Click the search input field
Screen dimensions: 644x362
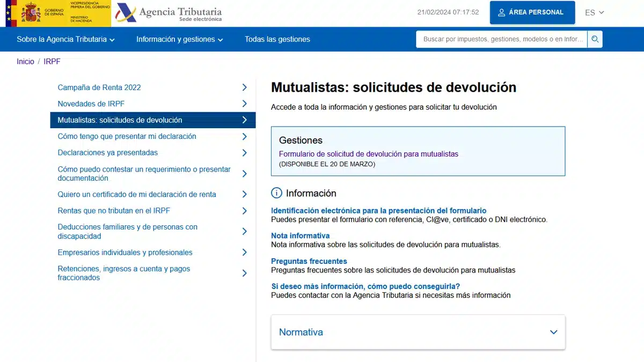point(502,39)
